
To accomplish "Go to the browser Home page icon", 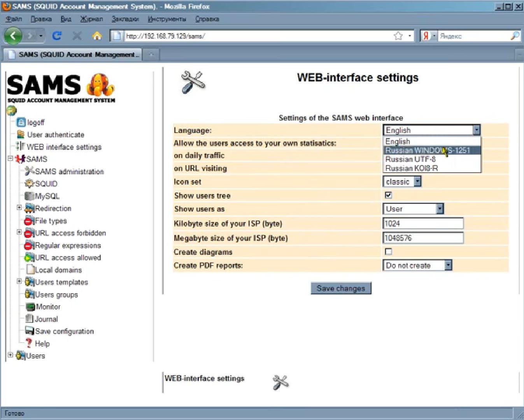I will click(x=97, y=36).
